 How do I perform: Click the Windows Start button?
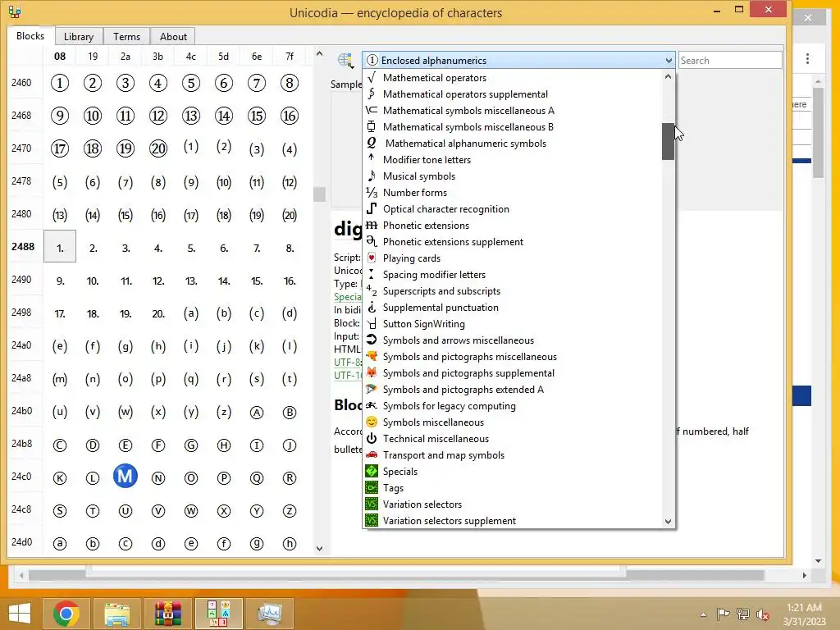point(20,614)
